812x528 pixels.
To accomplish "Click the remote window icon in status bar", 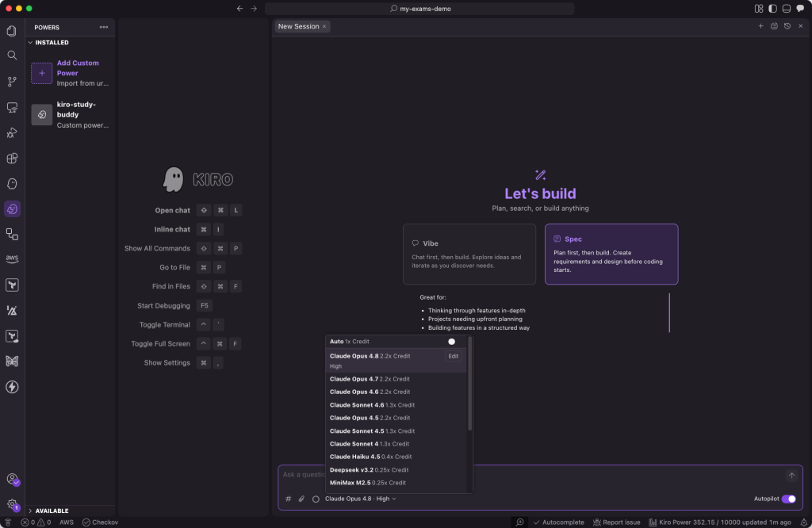I will [8, 522].
